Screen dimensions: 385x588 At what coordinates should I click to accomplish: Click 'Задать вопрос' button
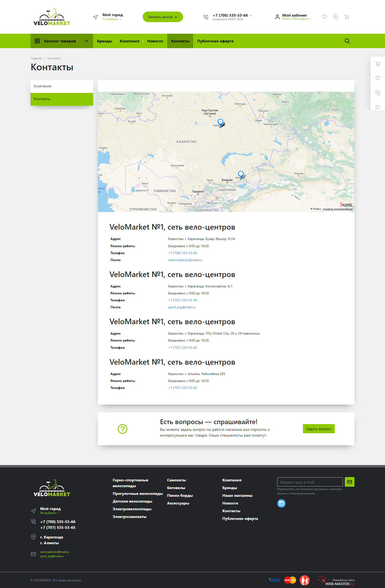click(319, 429)
